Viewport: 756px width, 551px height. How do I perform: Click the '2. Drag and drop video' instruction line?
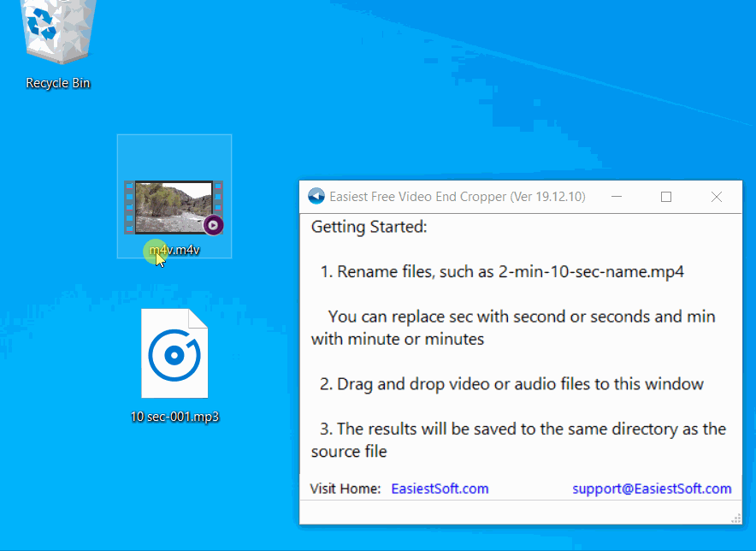tap(511, 384)
